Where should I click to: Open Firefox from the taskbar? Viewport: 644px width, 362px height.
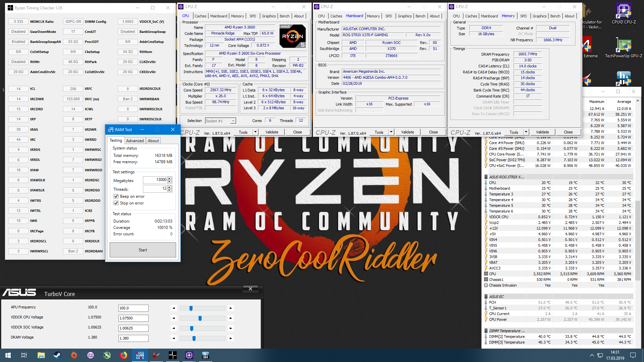(x=123, y=355)
